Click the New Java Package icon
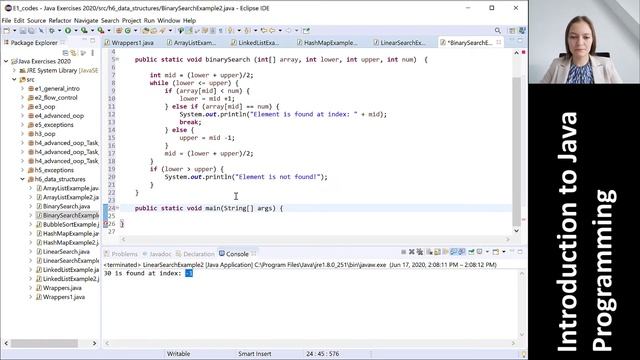Viewport: 640px width, 360px height. [119, 31]
